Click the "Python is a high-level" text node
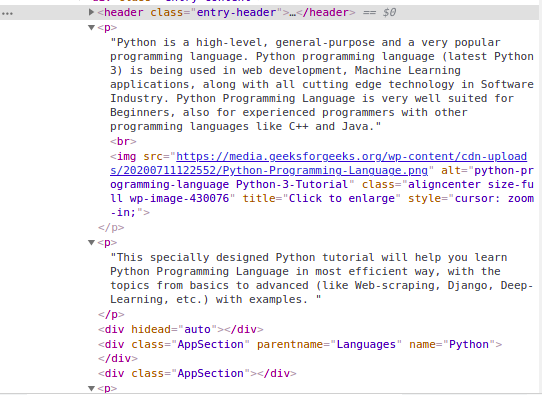The image size is (542, 395). (322, 84)
